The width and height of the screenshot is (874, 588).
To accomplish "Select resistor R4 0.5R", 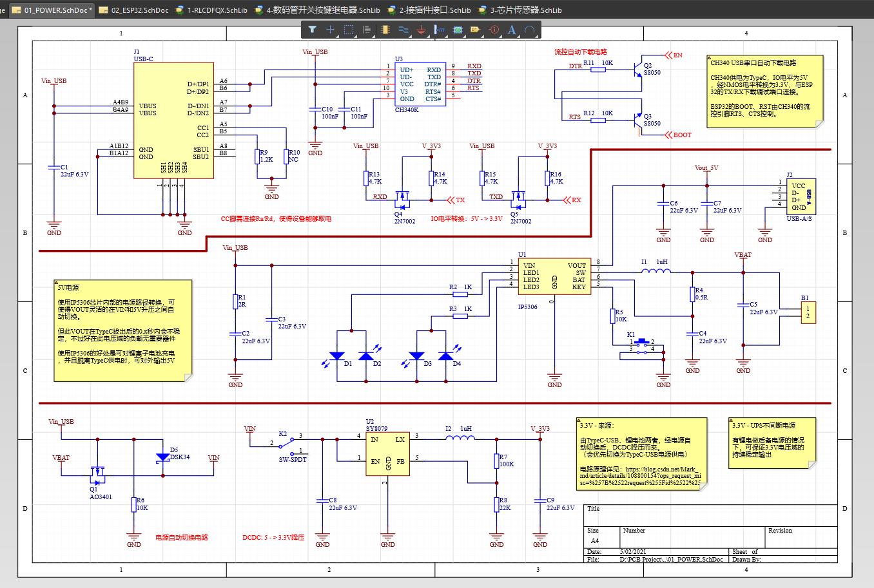I will point(693,294).
